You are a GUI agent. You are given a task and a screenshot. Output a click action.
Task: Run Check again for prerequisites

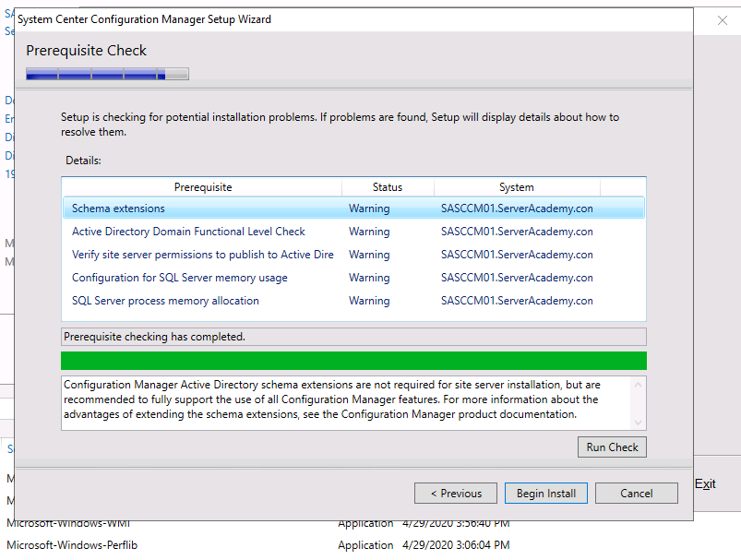[x=612, y=447]
